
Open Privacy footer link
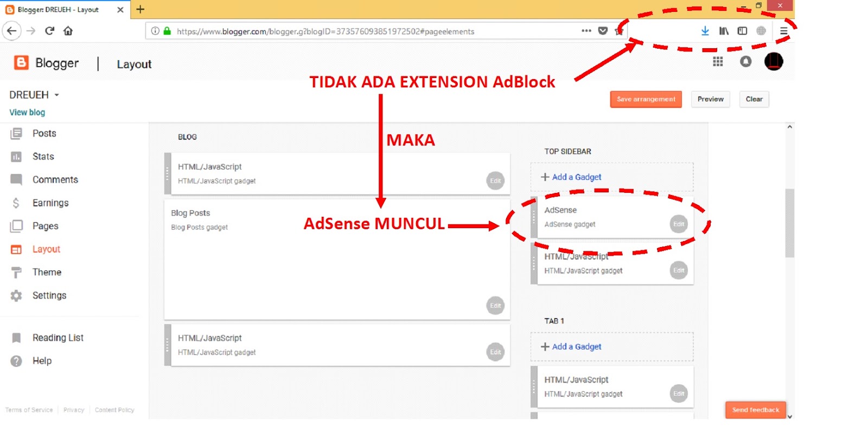74,410
